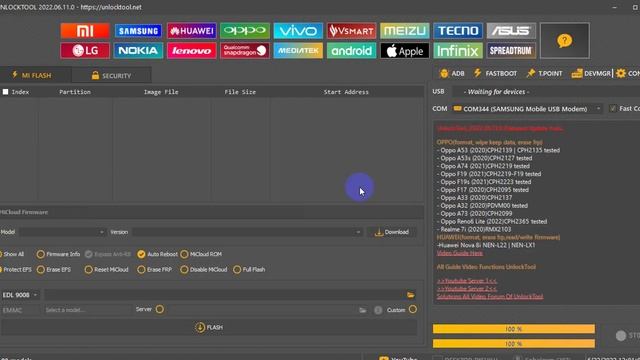Open the help question-mark box

click(564, 40)
